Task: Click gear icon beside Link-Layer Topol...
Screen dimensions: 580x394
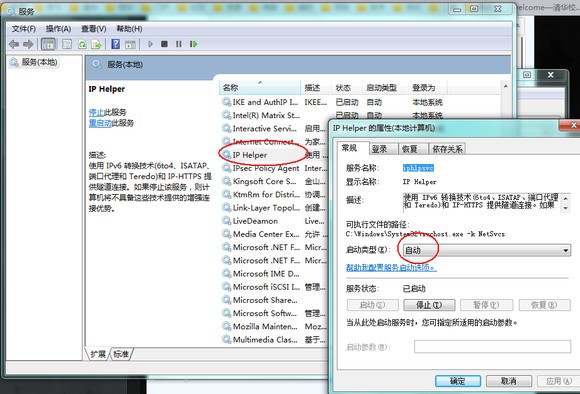Action: [x=226, y=207]
